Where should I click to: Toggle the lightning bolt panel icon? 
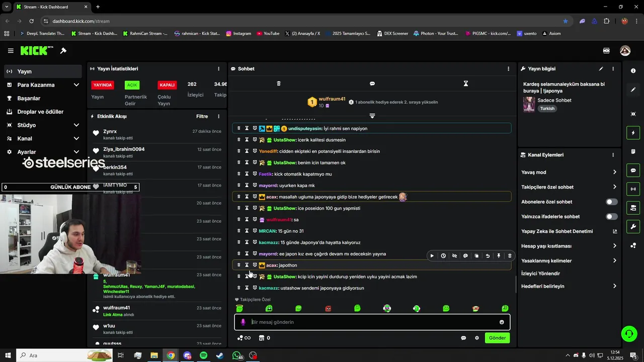pyautogui.click(x=633, y=133)
